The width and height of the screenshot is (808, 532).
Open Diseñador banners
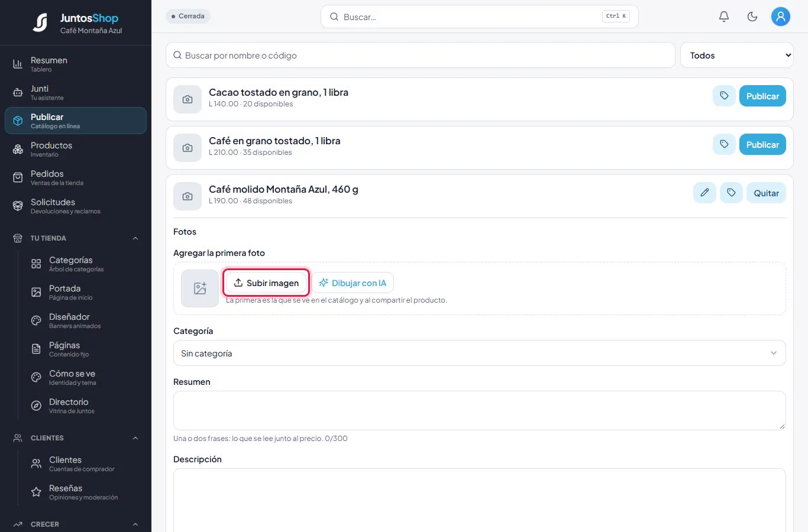[x=85, y=320]
